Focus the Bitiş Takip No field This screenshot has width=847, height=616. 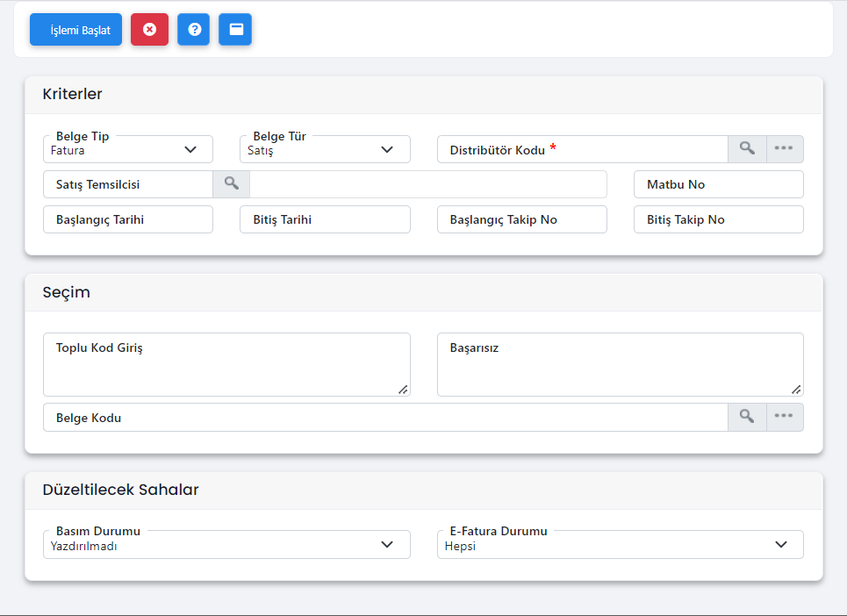(x=719, y=219)
